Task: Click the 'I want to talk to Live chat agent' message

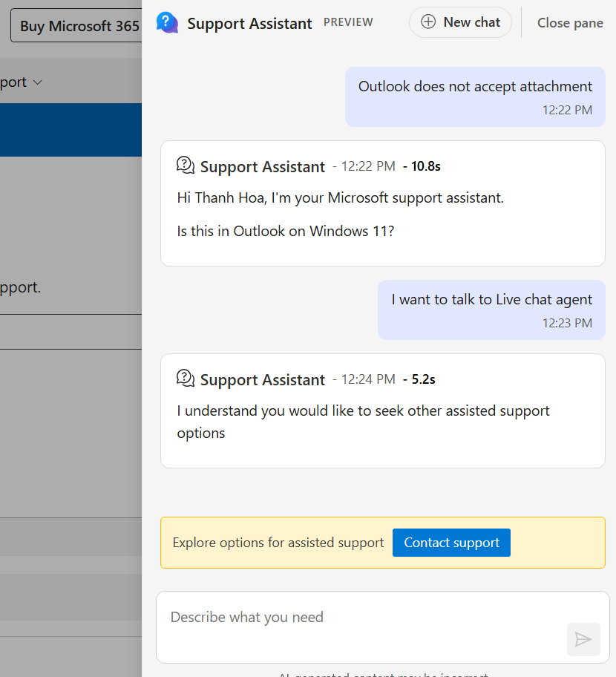Action: [x=491, y=310]
